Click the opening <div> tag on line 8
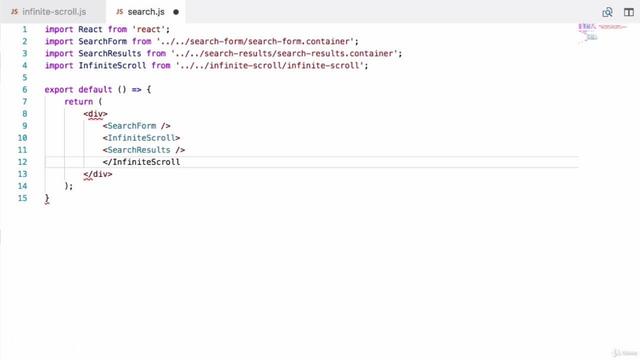This screenshot has width=640, height=360. [96, 113]
